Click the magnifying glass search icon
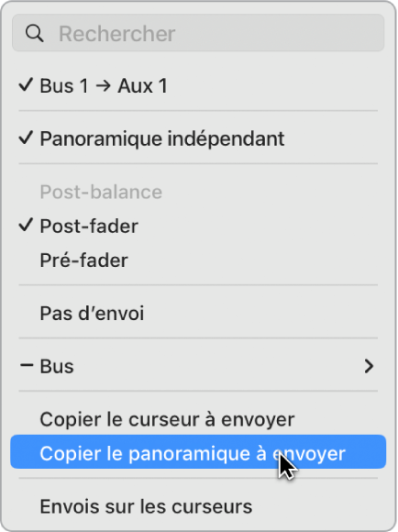The height and width of the screenshot is (532, 398). pyautogui.click(x=34, y=33)
